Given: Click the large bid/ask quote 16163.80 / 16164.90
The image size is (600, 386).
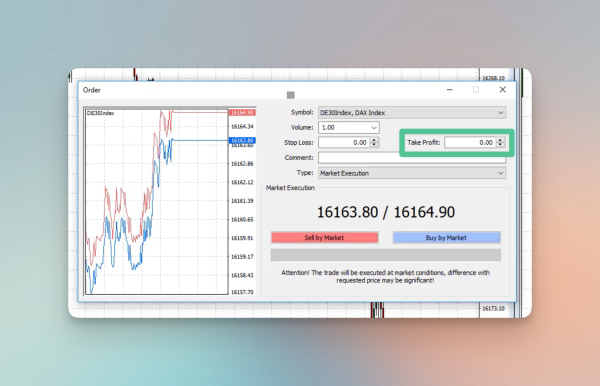Looking at the screenshot, I should click(x=386, y=212).
